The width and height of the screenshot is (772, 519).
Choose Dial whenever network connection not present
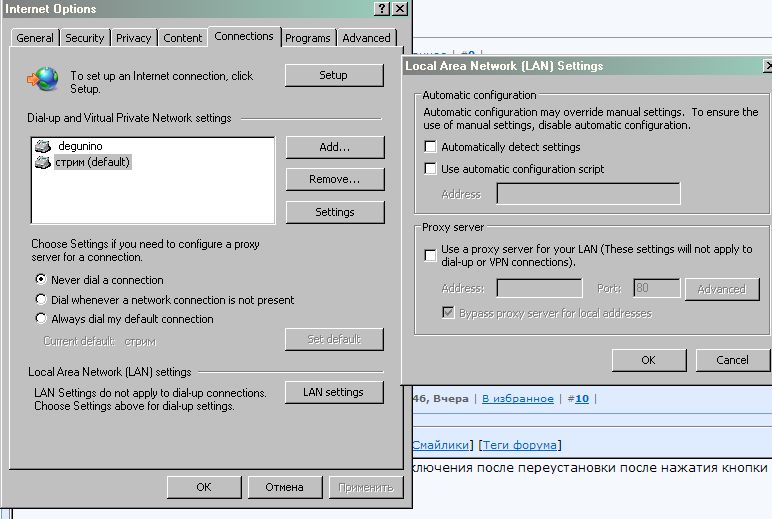(41, 300)
